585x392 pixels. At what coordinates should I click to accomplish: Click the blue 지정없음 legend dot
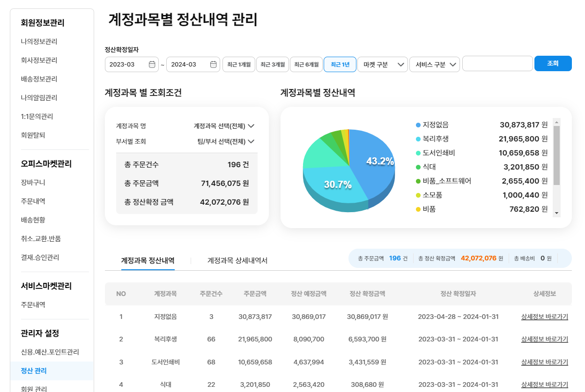pos(418,125)
